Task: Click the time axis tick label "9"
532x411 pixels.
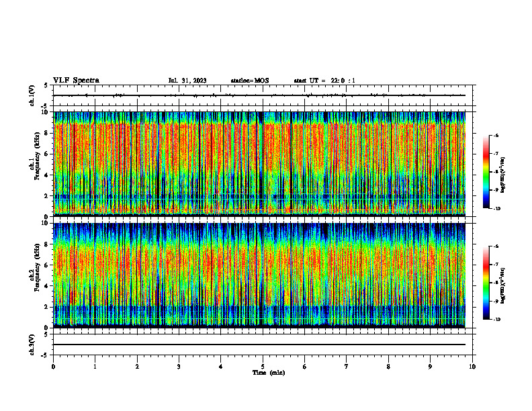Action: pyautogui.click(x=430, y=367)
